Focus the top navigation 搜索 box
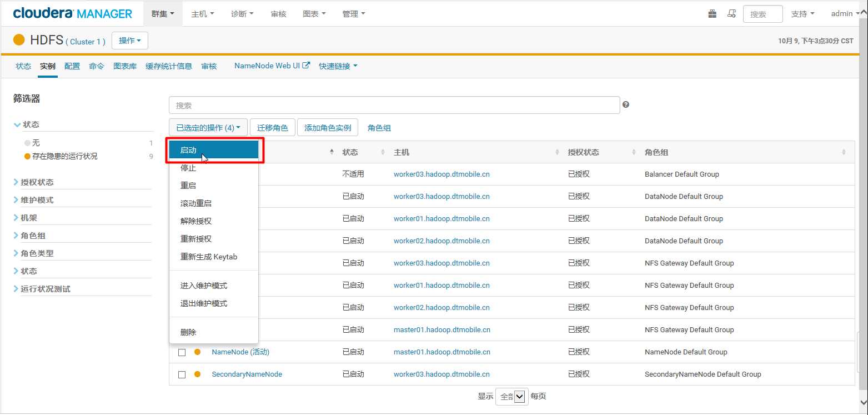 pyautogui.click(x=762, y=14)
